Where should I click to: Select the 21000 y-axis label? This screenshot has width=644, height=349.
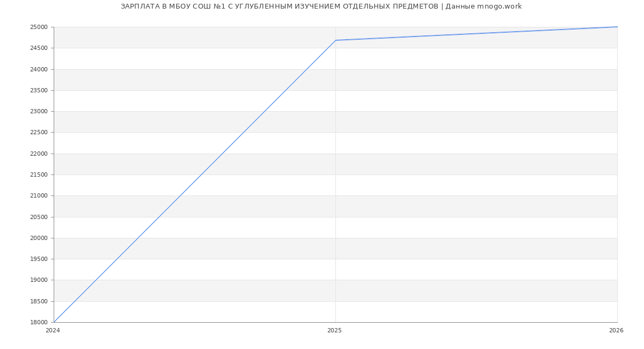tap(39, 196)
